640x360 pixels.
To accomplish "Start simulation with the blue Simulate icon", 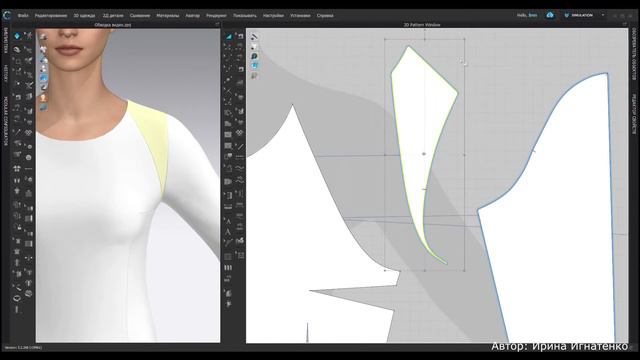I will click(x=17, y=36).
